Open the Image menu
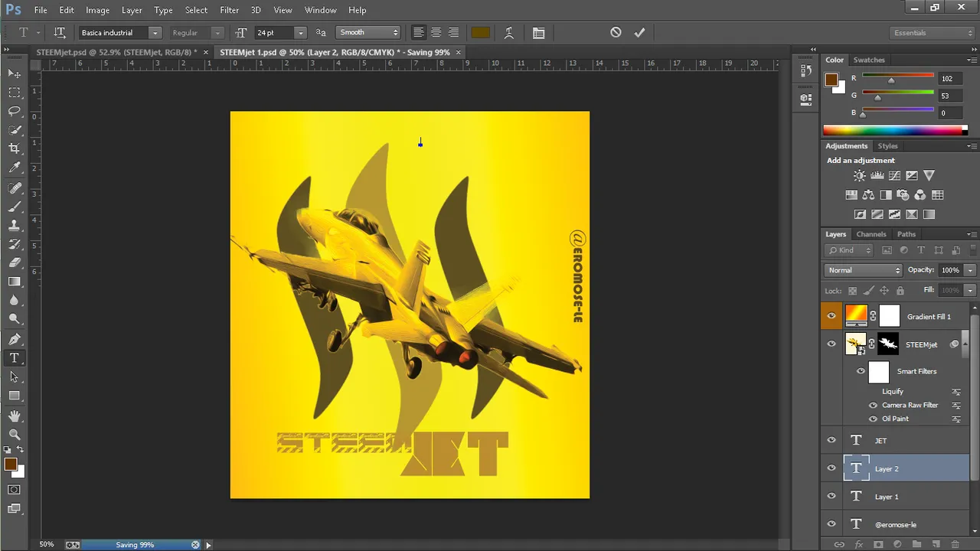The height and width of the screenshot is (551, 980). point(97,10)
